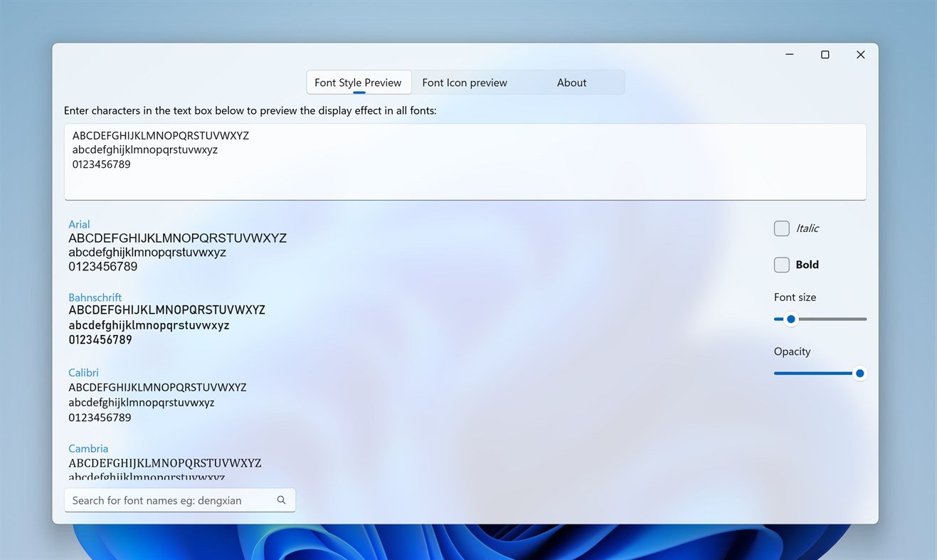
Task: Click the Enter characters instruction text
Action: point(250,110)
